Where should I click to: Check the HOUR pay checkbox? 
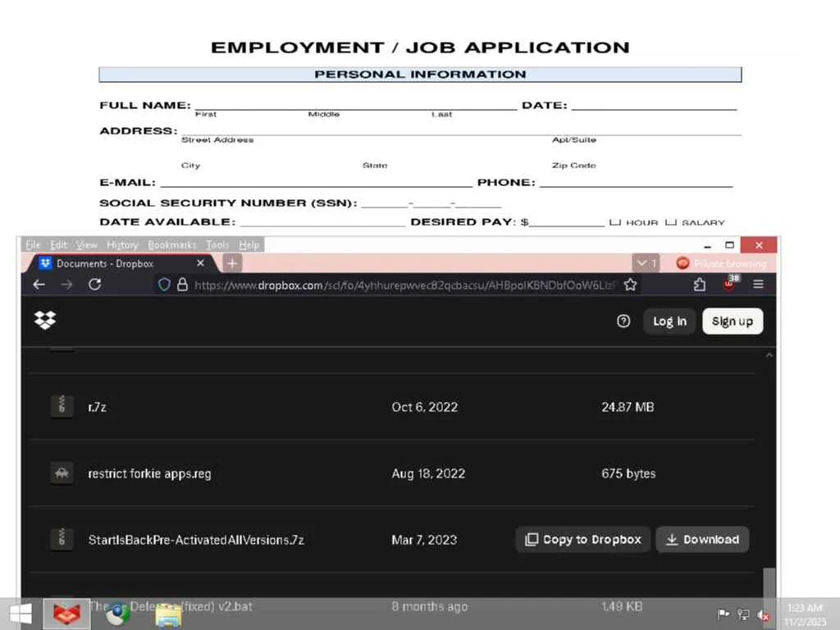click(614, 221)
